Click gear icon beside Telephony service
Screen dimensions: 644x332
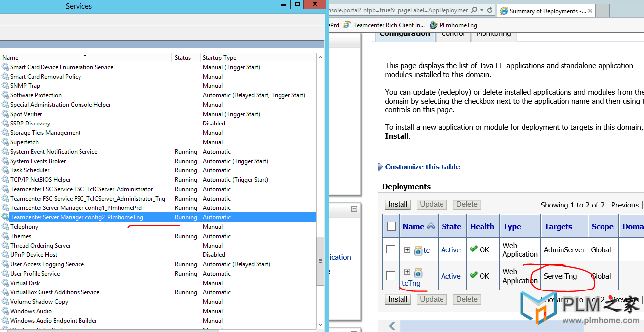[5, 227]
